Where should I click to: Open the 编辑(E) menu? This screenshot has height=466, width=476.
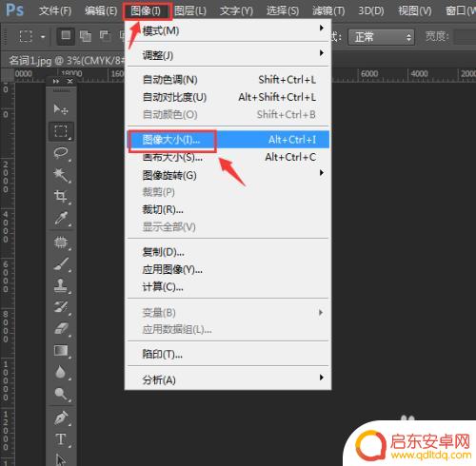click(101, 11)
